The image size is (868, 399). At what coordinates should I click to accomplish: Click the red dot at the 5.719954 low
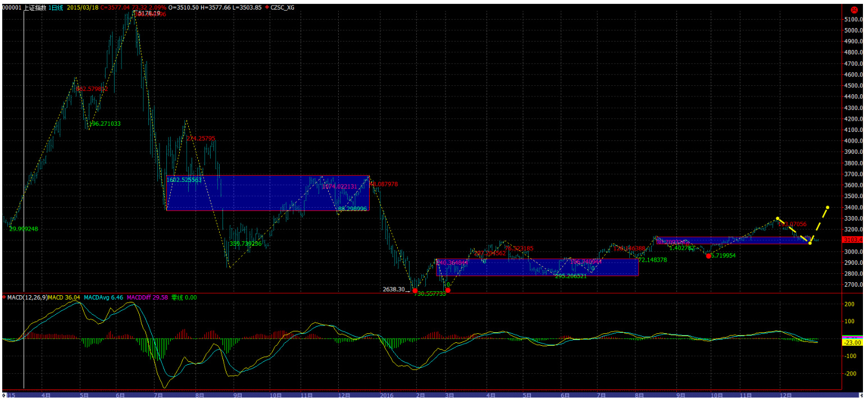[708, 256]
